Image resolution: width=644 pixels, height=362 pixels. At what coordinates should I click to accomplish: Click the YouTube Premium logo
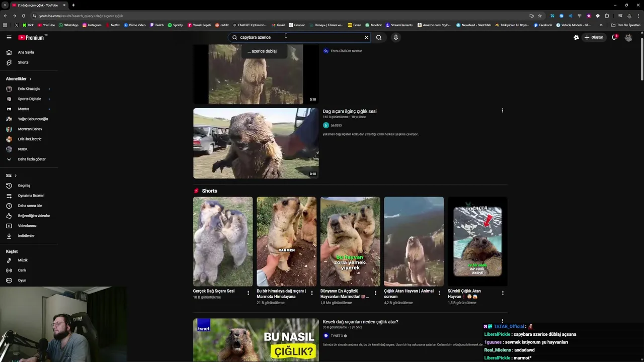point(31,37)
